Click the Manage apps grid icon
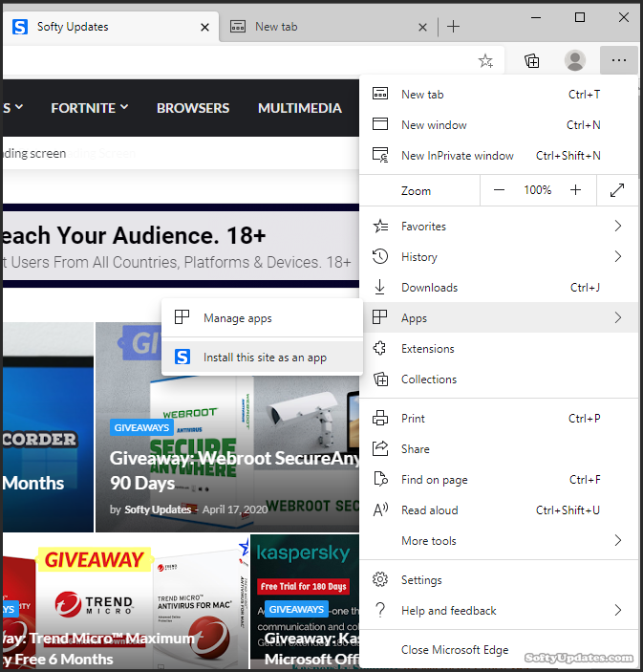Screen dimensions: 643x672 (182, 317)
